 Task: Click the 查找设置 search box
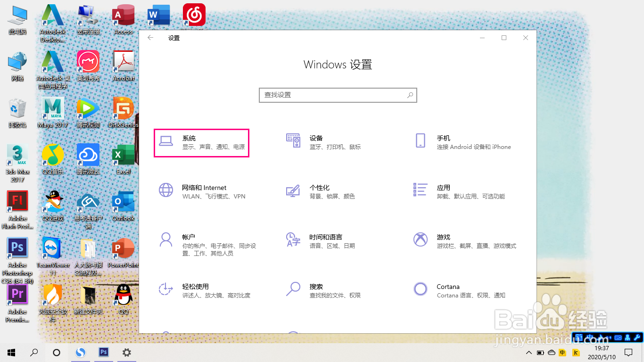coord(338,95)
